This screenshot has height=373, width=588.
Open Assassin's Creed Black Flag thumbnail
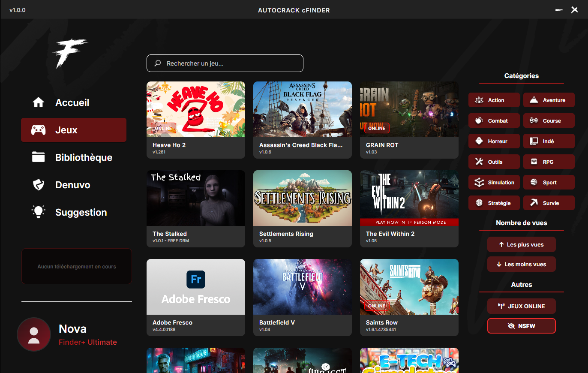click(x=303, y=109)
